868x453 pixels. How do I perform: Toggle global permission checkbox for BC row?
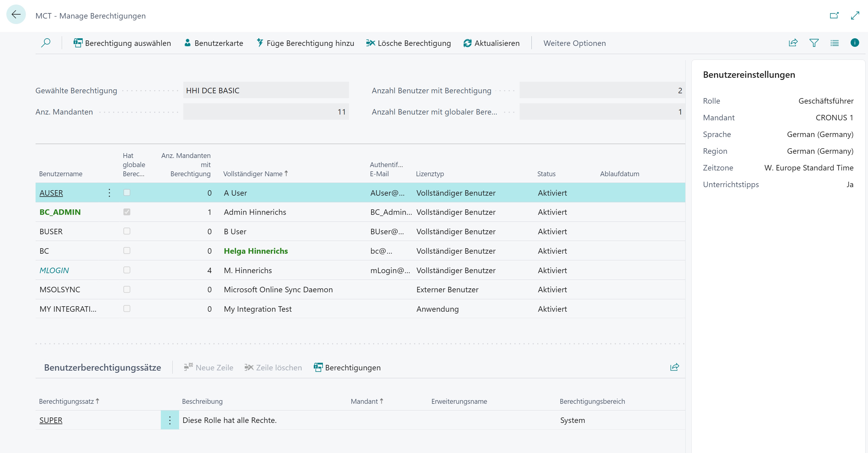[x=127, y=251]
